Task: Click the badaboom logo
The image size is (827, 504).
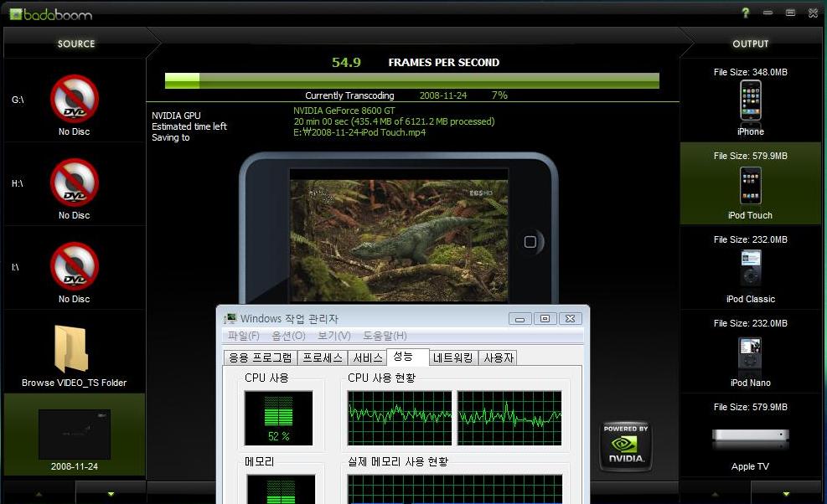Action: coord(51,14)
